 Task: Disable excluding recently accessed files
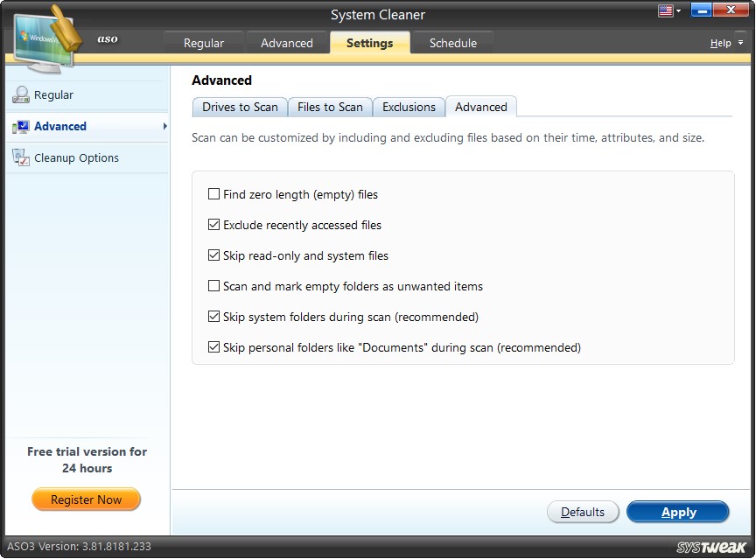coord(213,225)
